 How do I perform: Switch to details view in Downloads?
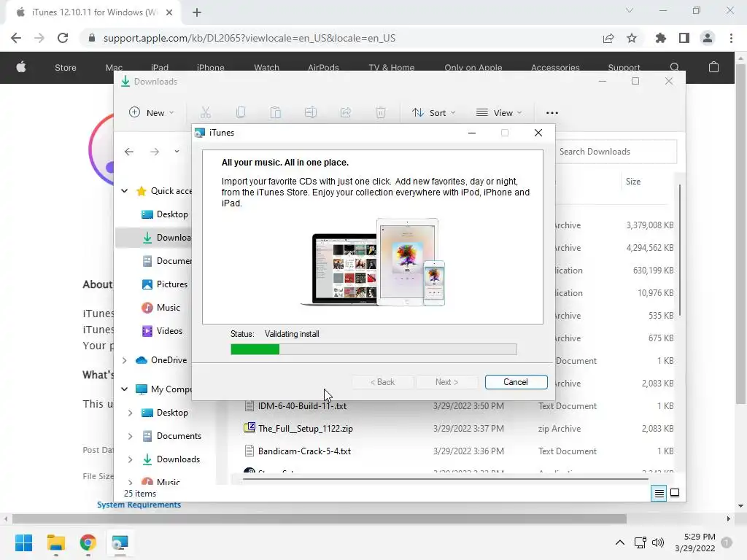coord(659,494)
